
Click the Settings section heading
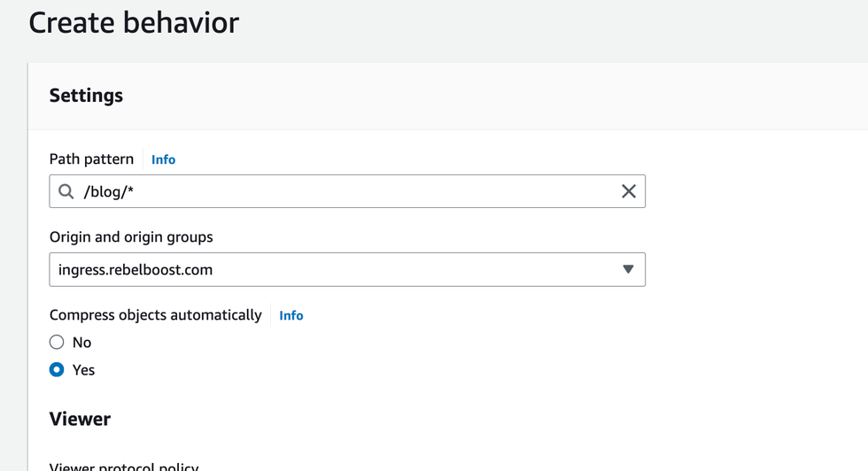pos(86,96)
